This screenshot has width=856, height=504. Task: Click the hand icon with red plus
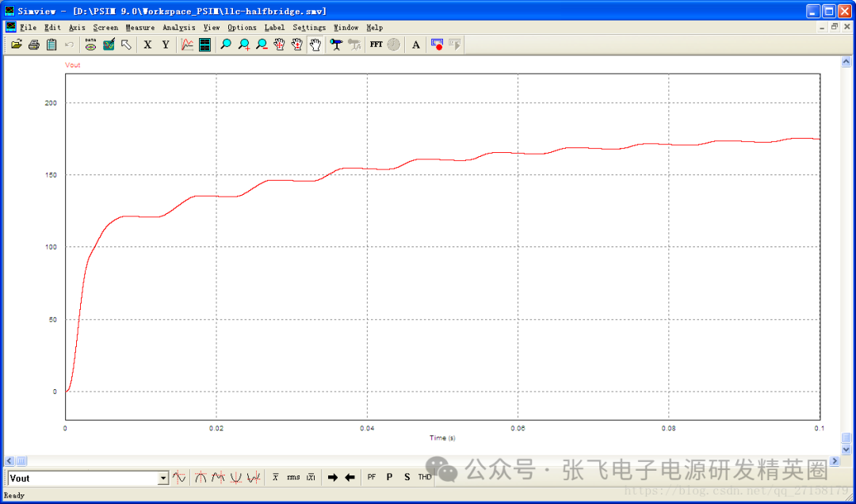297,45
